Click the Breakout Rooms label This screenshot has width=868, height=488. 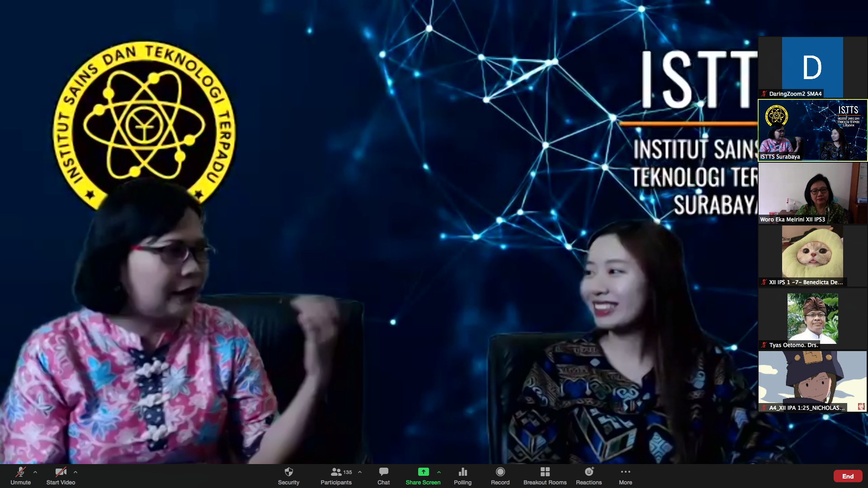coord(545,483)
